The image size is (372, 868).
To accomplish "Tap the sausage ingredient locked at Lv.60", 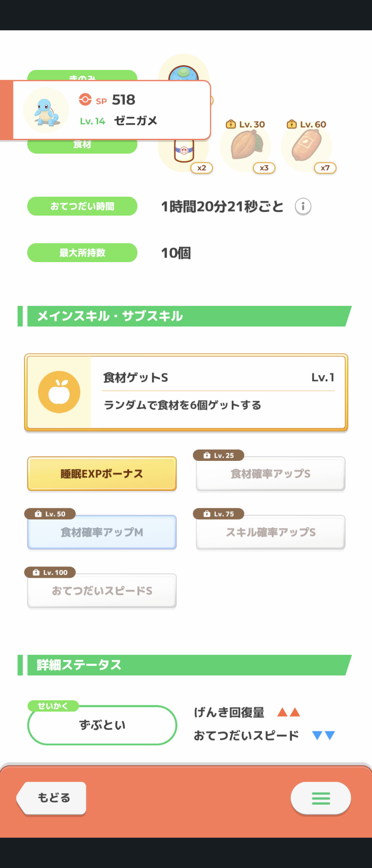I will tap(306, 145).
